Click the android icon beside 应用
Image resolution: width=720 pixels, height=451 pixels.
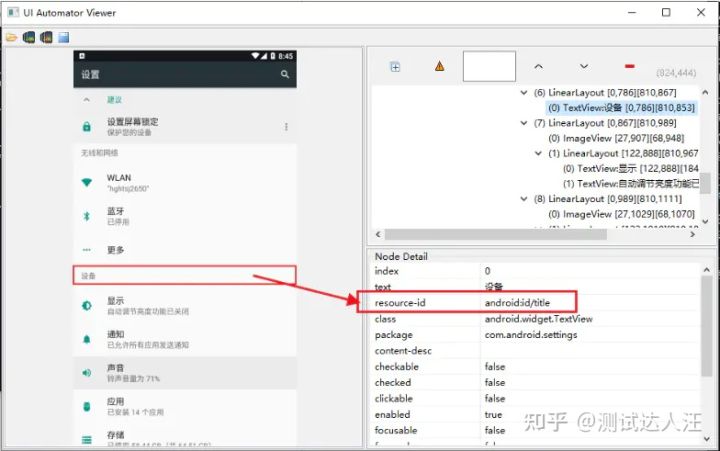tap(86, 406)
